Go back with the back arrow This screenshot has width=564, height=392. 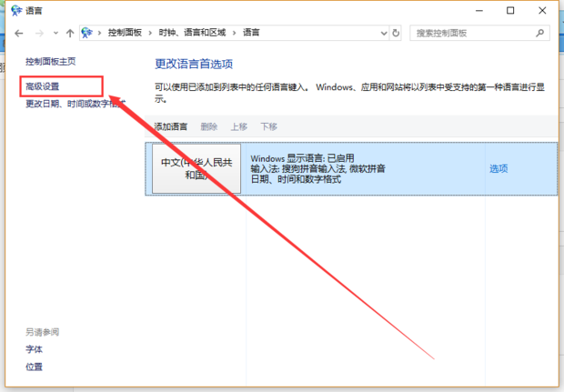coord(19,34)
